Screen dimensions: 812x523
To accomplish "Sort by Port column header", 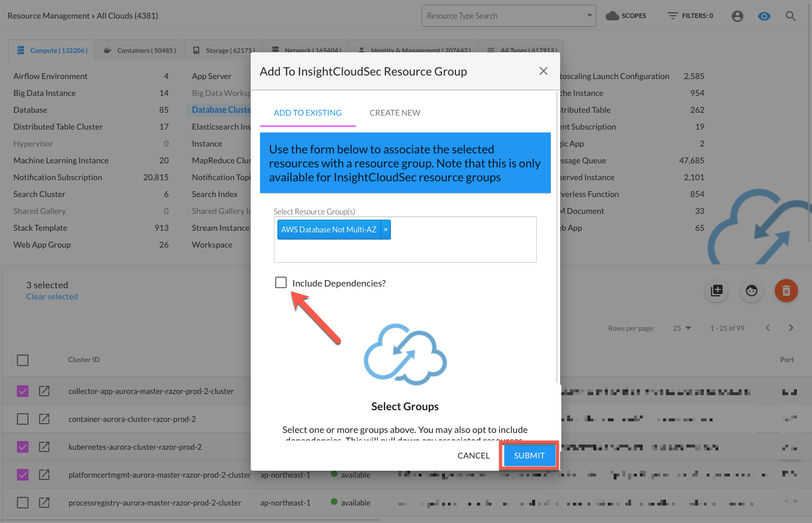I will coord(787,360).
